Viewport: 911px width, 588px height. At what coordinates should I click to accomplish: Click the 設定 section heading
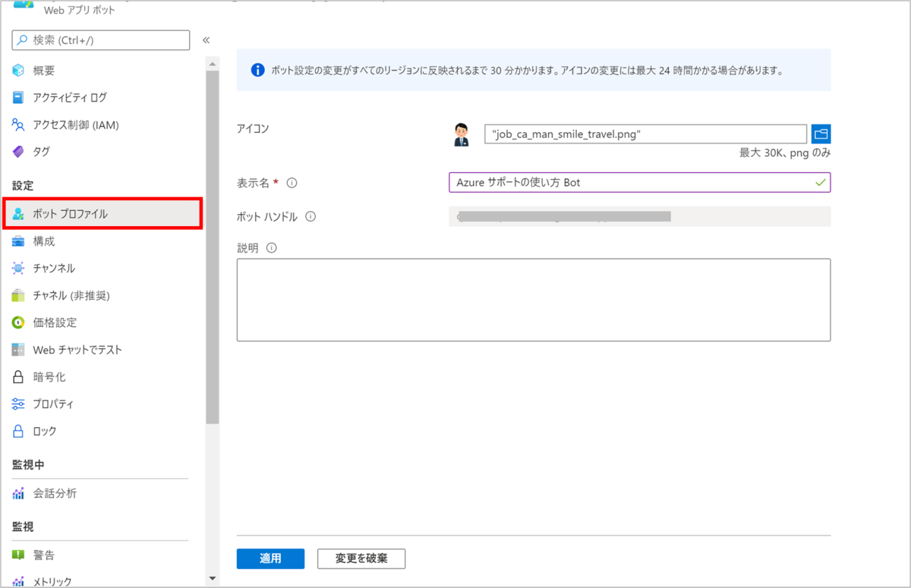coord(23,186)
